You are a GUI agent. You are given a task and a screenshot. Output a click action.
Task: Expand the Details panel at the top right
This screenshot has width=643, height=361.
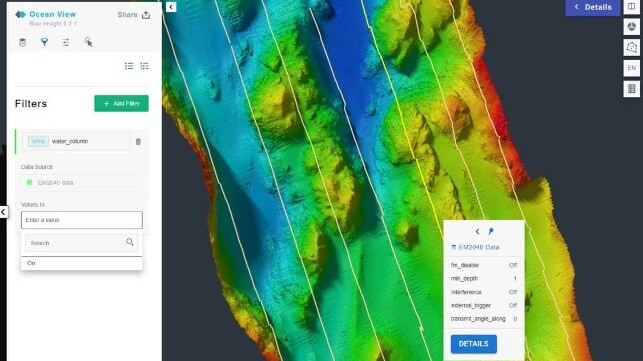[593, 7]
